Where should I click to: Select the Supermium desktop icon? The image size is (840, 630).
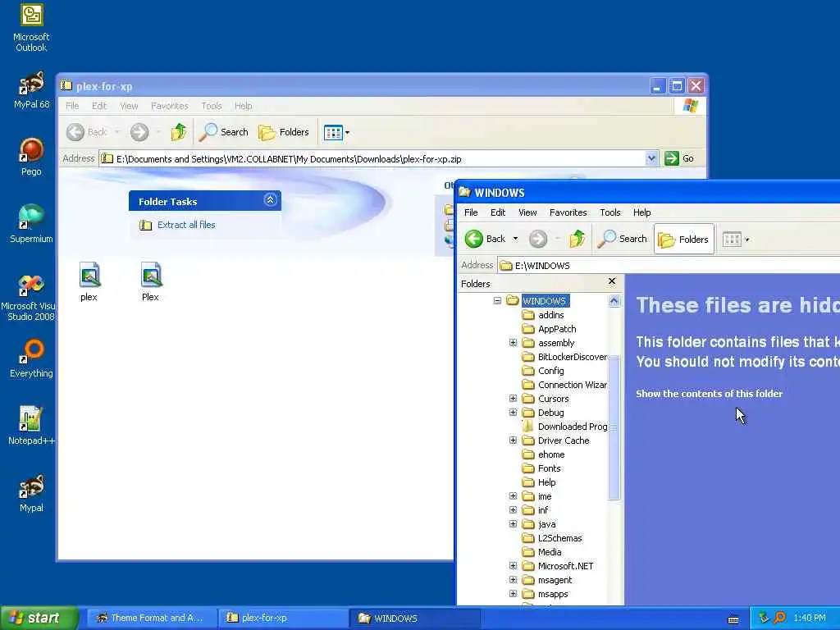click(31, 224)
